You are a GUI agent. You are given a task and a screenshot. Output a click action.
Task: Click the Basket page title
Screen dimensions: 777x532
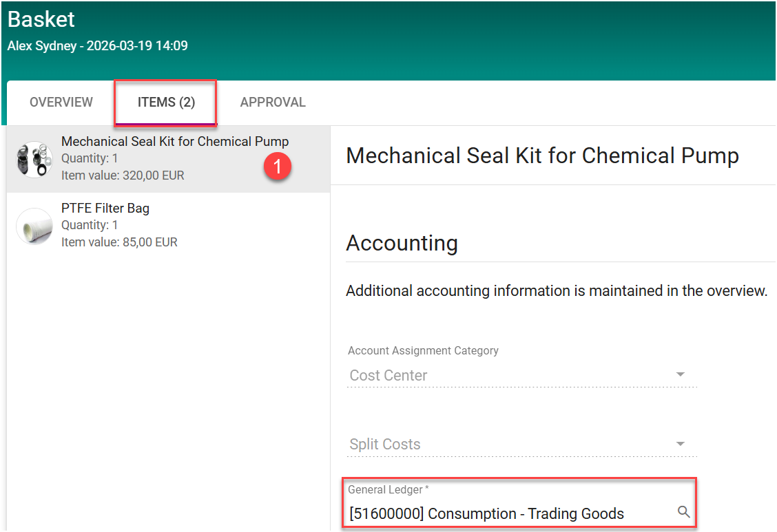coord(41,19)
